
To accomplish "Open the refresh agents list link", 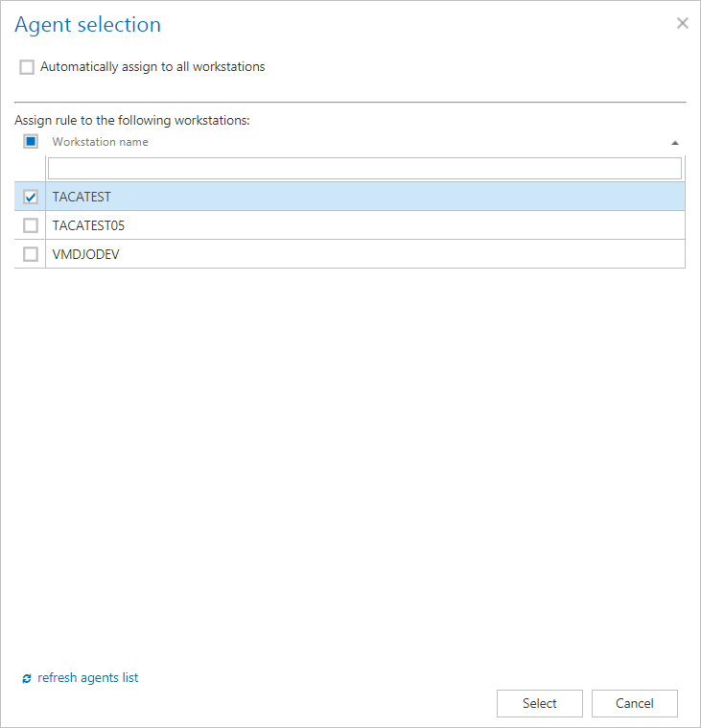I will coord(88,678).
